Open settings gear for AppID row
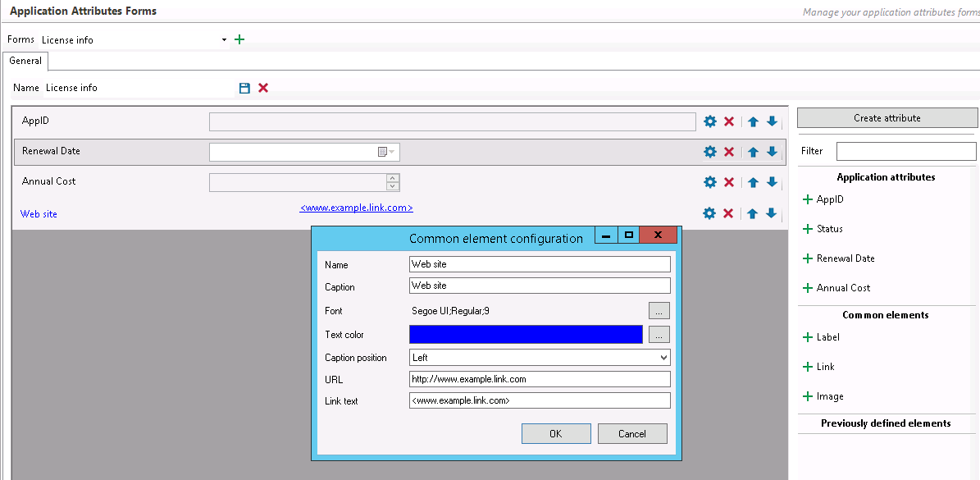Image resolution: width=980 pixels, height=480 pixels. [x=710, y=121]
